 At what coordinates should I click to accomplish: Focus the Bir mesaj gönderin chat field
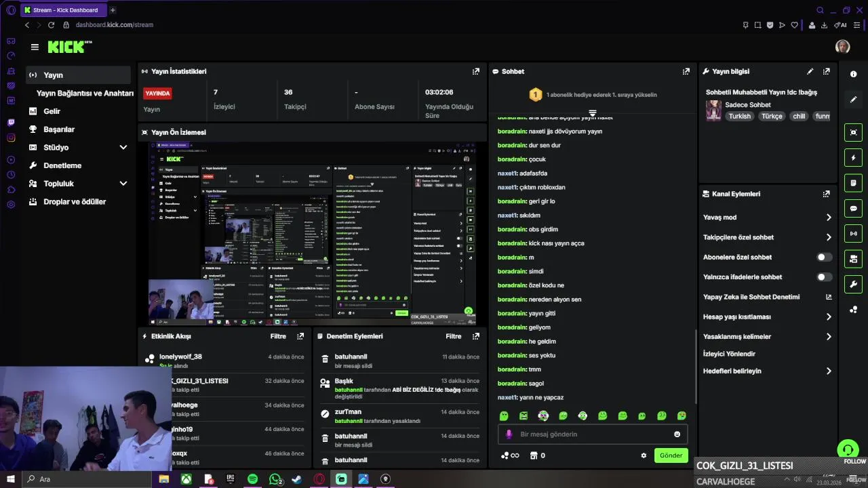(593, 434)
